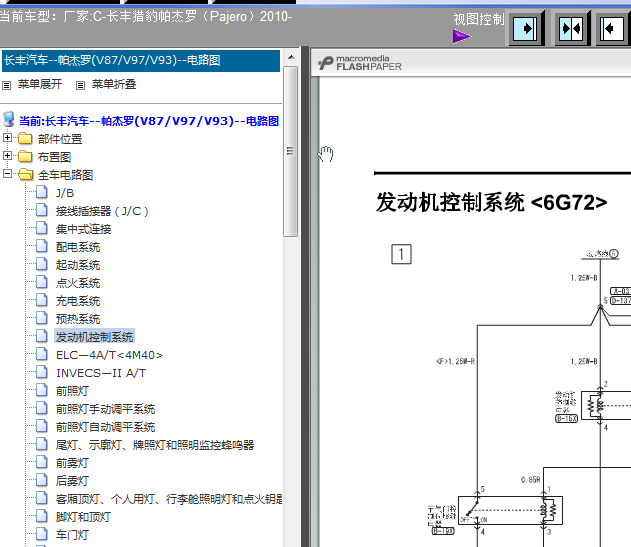Open the current 帕杰罗 电路图 root link
The height and width of the screenshot is (547, 631).
click(x=149, y=121)
